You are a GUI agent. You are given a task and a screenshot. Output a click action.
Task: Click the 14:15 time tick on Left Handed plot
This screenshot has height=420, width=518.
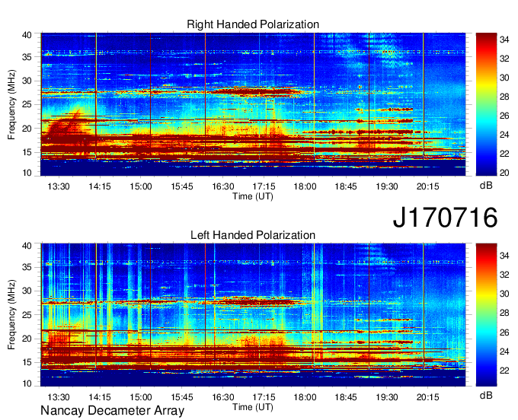[x=100, y=396]
